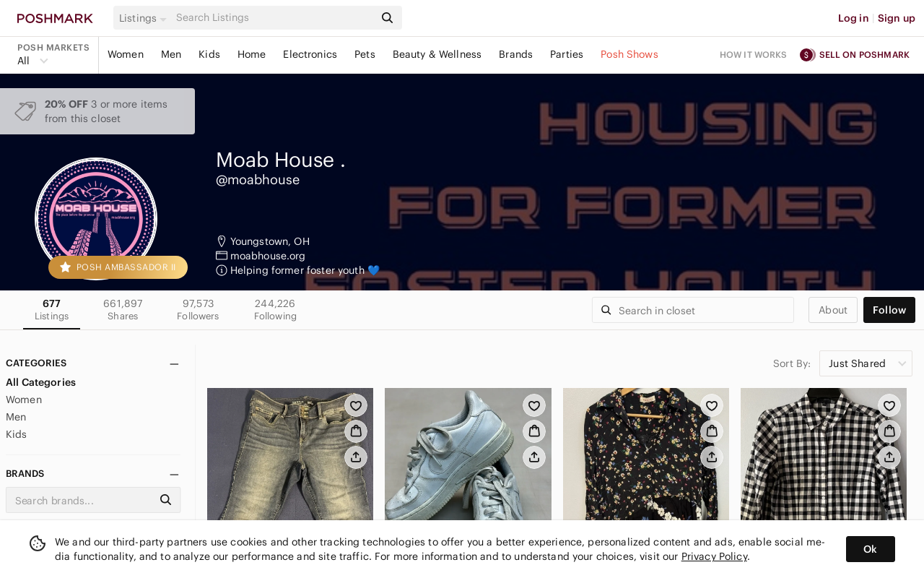Filter categories by Women
Viewport: 924px width, 578px height.
pos(24,400)
